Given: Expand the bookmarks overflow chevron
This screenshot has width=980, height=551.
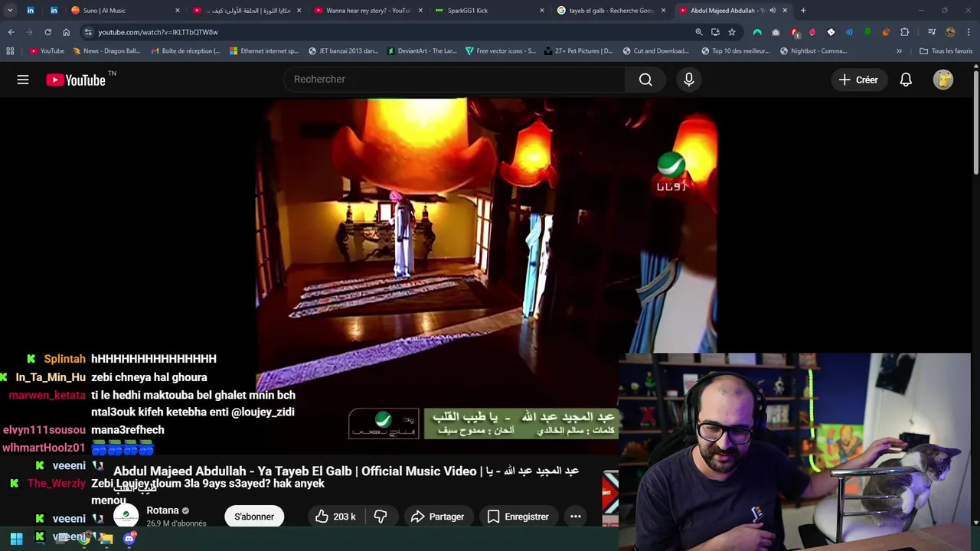Looking at the screenshot, I should tap(899, 51).
